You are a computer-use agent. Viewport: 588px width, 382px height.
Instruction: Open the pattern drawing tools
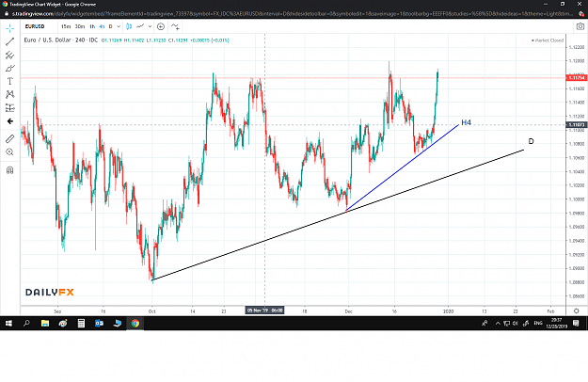(x=9, y=94)
